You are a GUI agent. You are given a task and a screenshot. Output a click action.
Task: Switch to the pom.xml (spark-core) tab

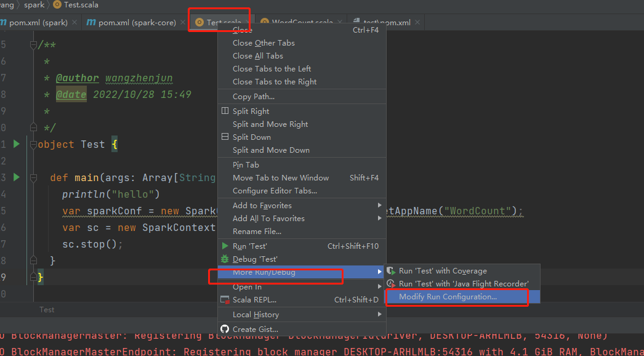click(137, 23)
